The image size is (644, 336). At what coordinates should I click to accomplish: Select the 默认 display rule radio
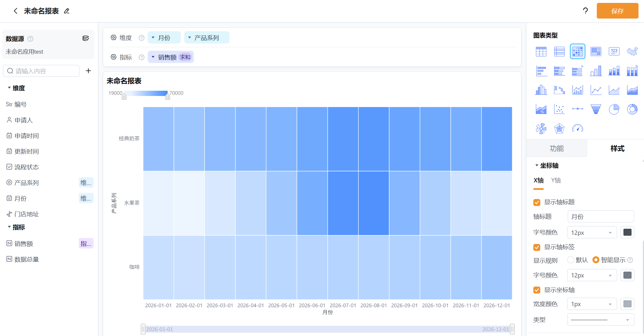point(570,260)
